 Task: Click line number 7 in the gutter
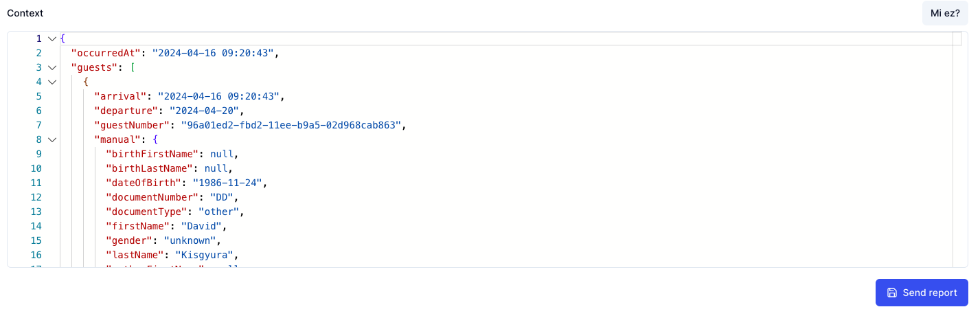[x=38, y=125]
